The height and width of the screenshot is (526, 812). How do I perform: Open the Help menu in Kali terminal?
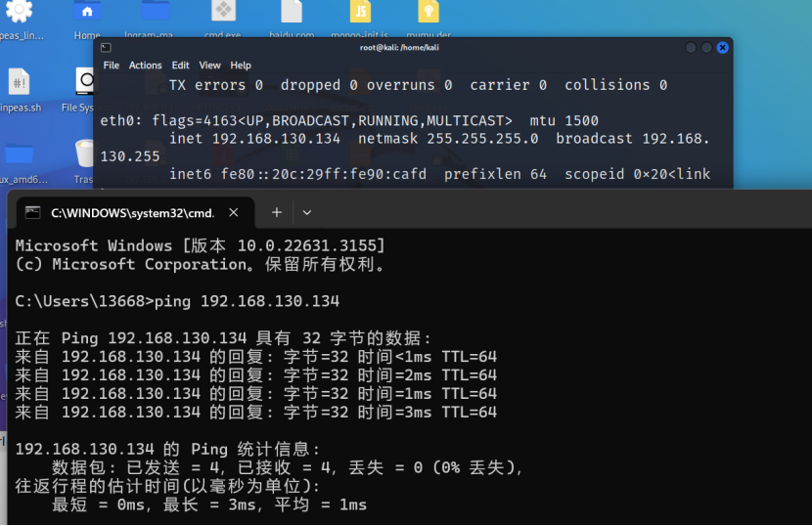coord(241,66)
